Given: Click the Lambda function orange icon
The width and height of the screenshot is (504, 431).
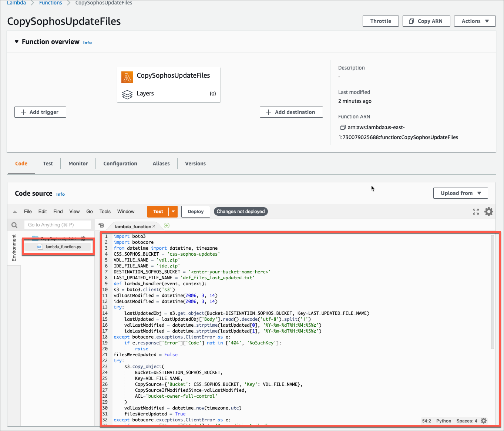Looking at the screenshot, I should point(127,77).
